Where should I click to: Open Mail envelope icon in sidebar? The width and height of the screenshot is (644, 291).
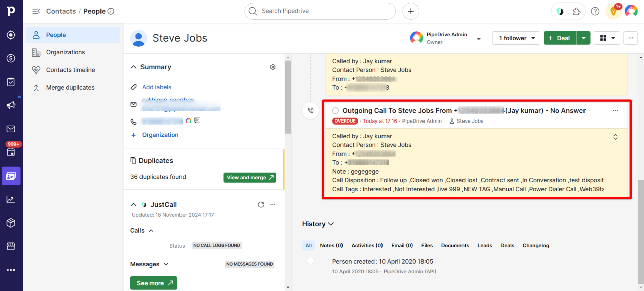11,129
